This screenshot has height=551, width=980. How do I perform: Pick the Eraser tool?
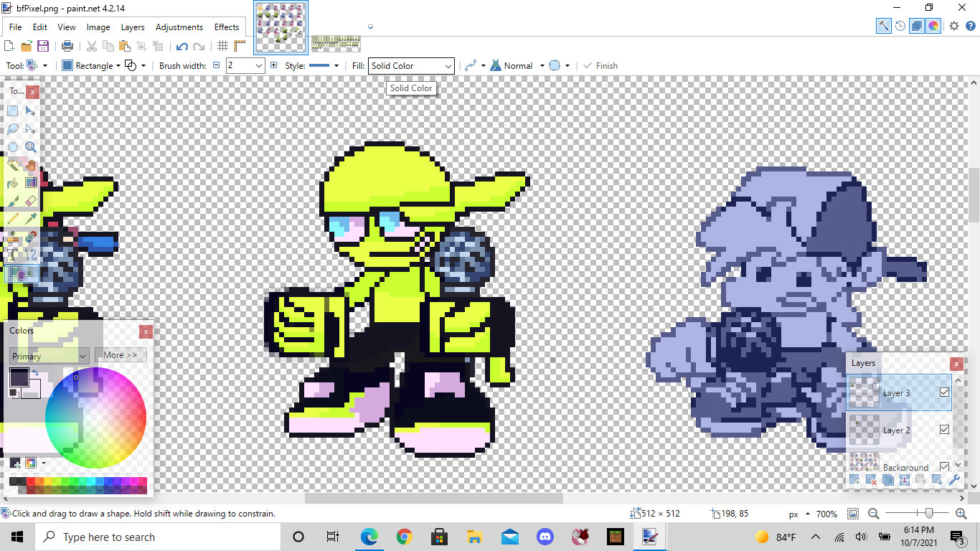[30, 201]
